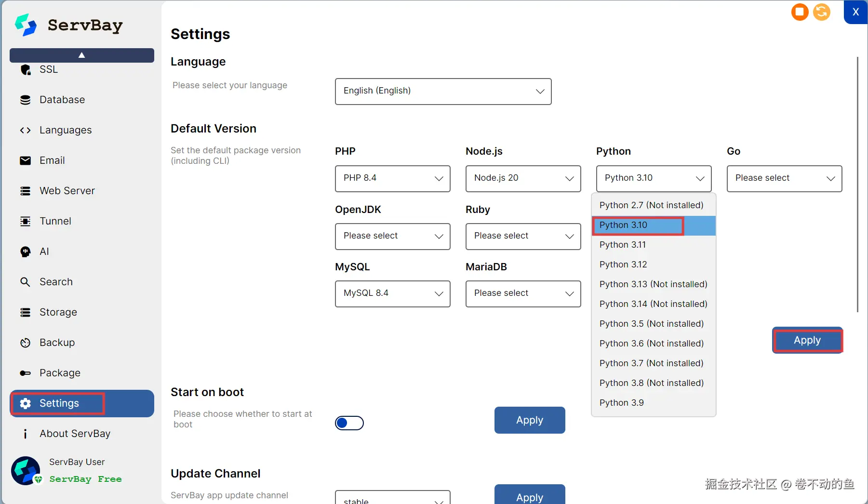Click Apply button for Start on boot

tap(530, 420)
